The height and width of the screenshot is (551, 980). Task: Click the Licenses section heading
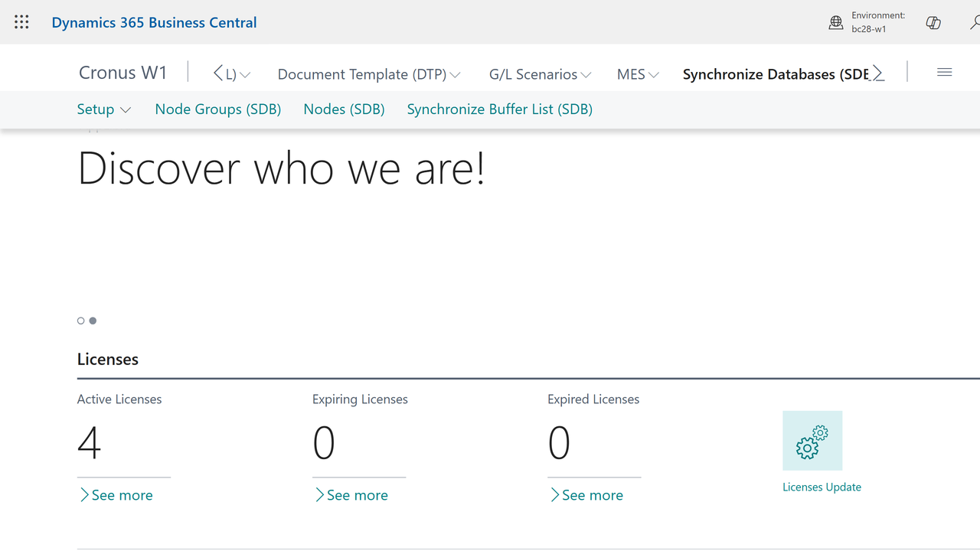(108, 359)
